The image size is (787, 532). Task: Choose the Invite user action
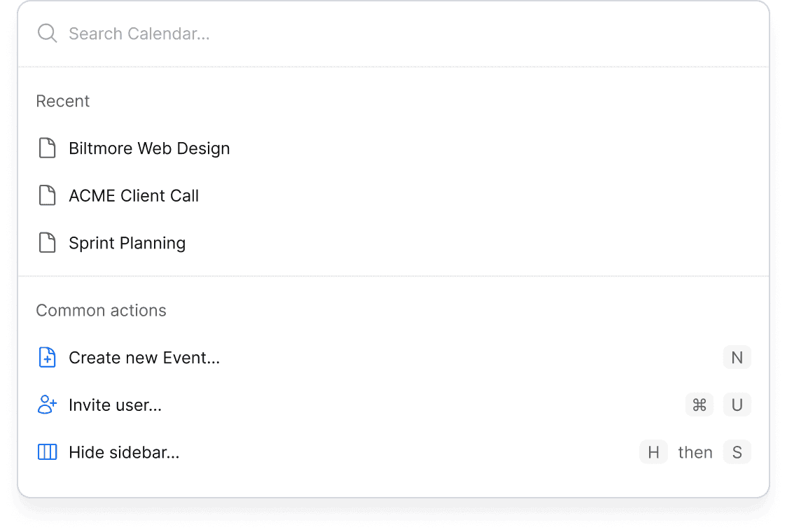click(x=115, y=405)
